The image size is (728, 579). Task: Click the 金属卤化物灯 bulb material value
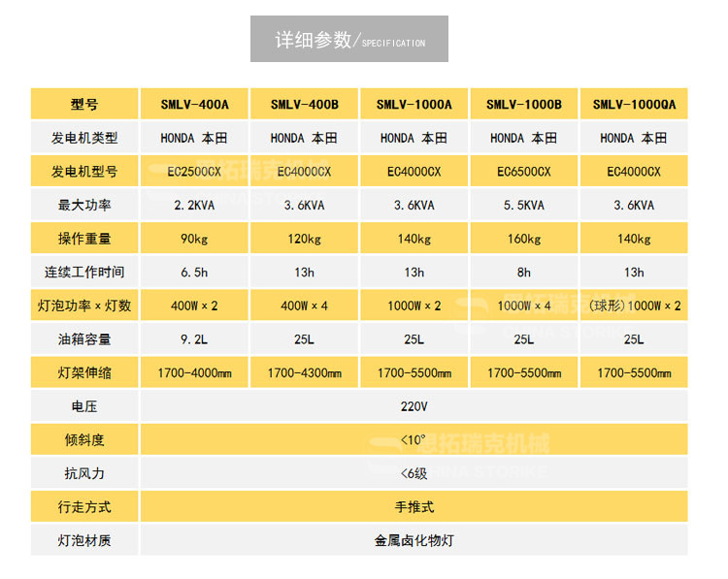tap(414, 540)
